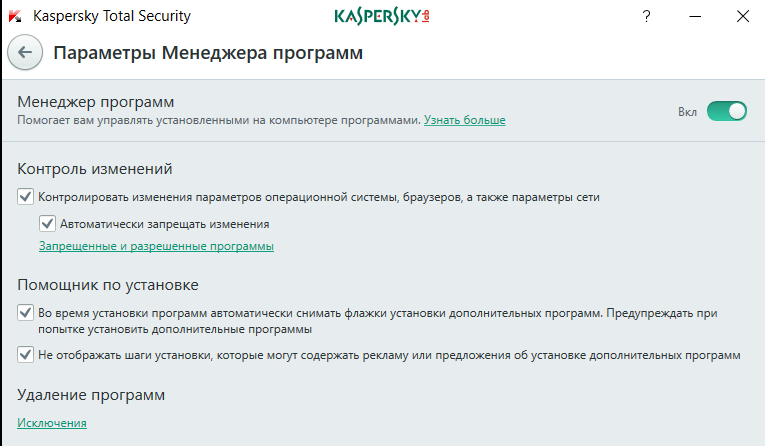Open Запрещенные и разрешенные программы link
The image size is (765, 446).
pyautogui.click(x=156, y=246)
